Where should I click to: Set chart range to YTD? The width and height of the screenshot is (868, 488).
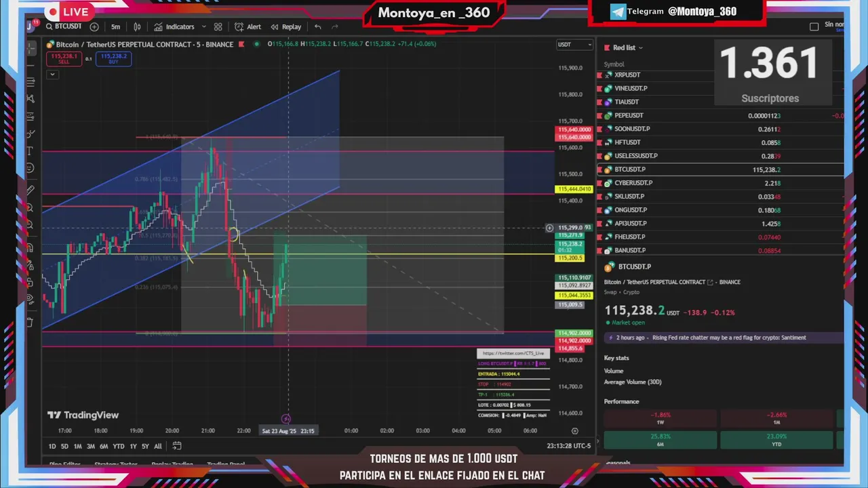(119, 446)
